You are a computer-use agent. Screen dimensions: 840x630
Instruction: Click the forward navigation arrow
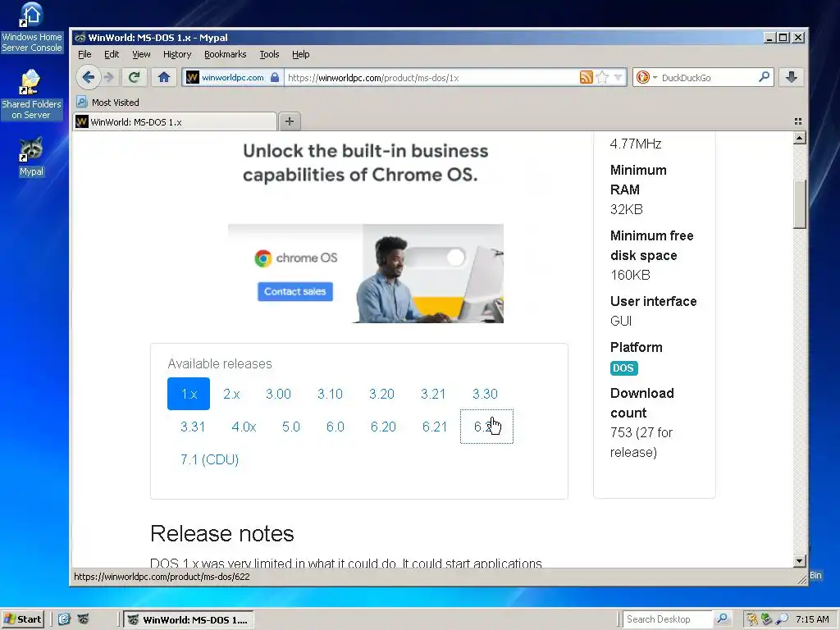point(109,78)
